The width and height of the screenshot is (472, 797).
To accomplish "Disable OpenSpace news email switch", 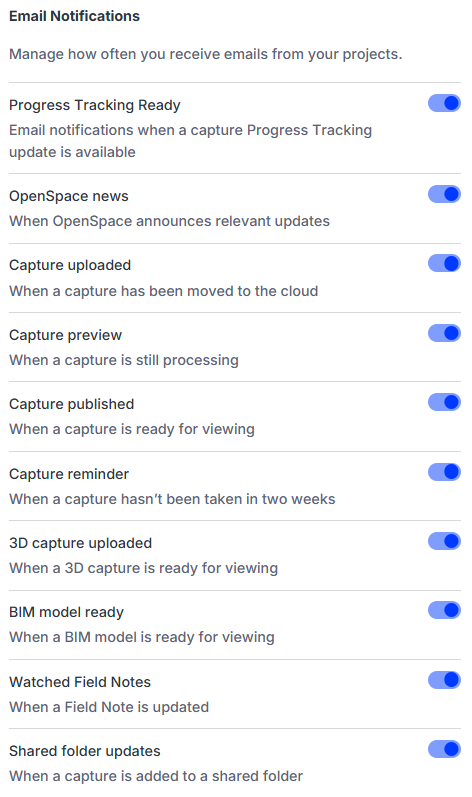I will (444, 194).
